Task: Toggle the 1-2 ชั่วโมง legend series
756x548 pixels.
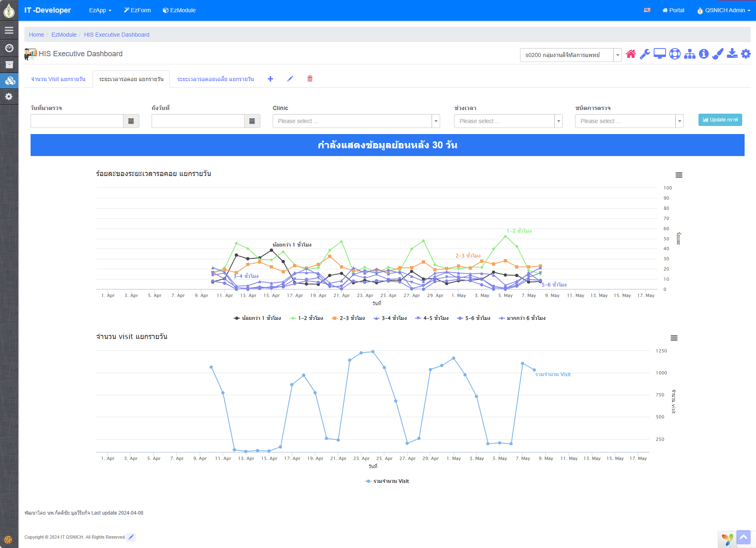Action: (x=306, y=318)
